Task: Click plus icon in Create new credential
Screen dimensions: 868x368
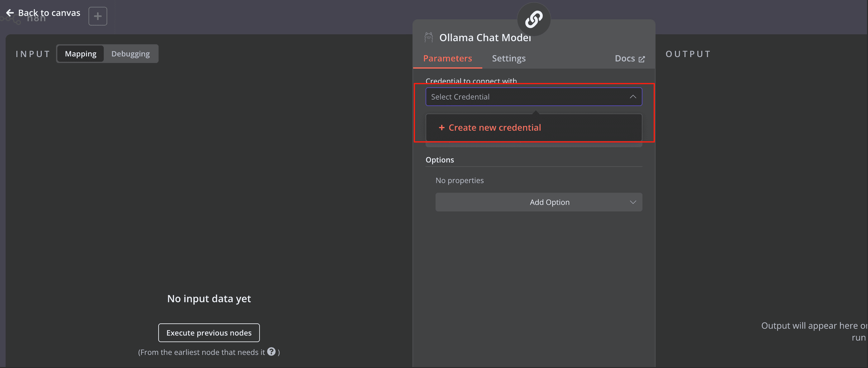Action: [x=441, y=128]
